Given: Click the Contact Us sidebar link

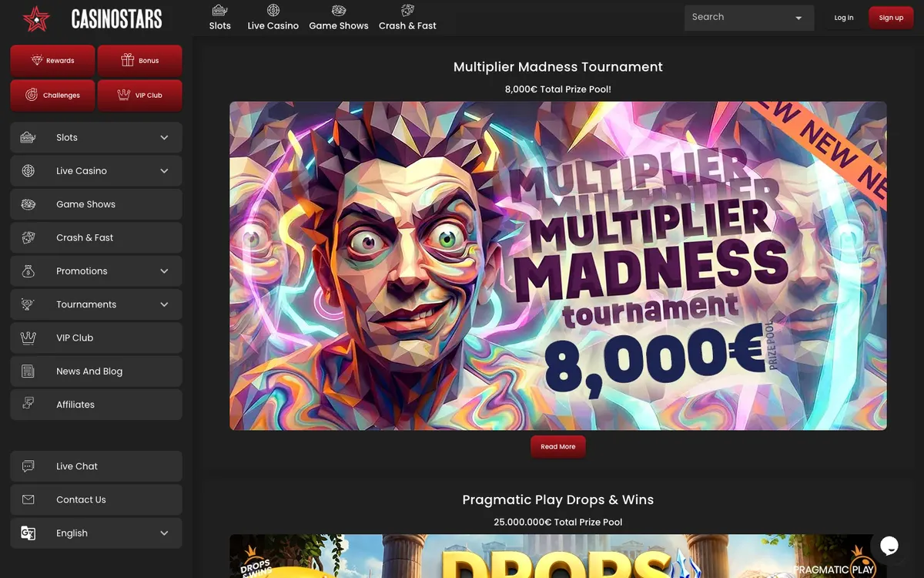Looking at the screenshot, I should 96,499.
